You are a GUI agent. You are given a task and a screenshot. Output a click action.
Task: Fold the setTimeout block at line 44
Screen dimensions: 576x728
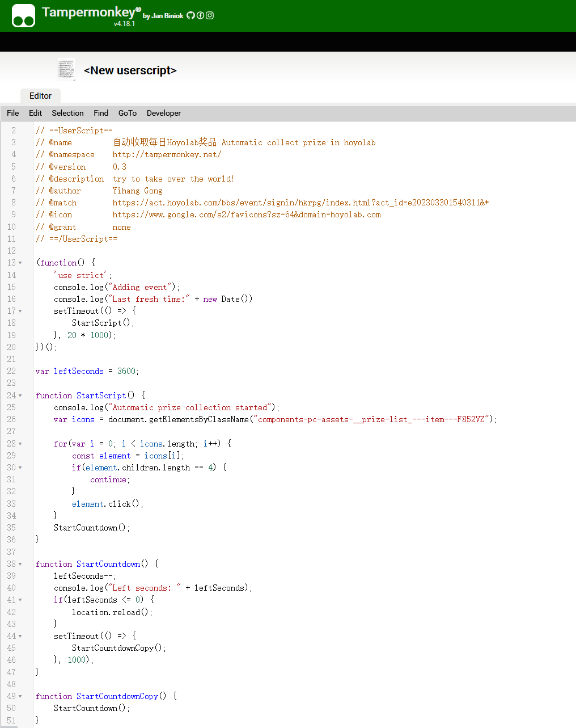point(19,636)
